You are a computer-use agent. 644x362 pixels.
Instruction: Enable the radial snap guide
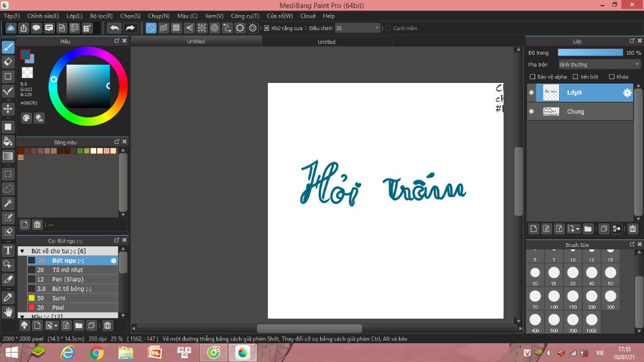pos(202,28)
